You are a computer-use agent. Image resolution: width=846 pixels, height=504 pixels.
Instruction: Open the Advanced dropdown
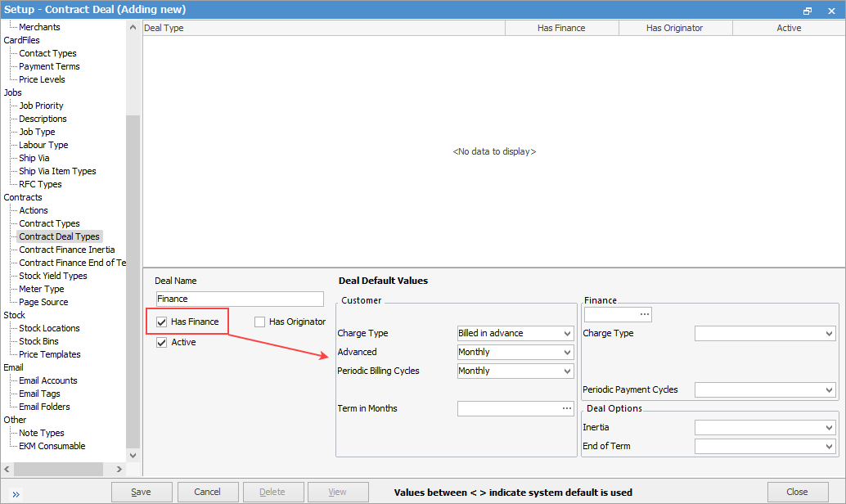[x=567, y=353]
